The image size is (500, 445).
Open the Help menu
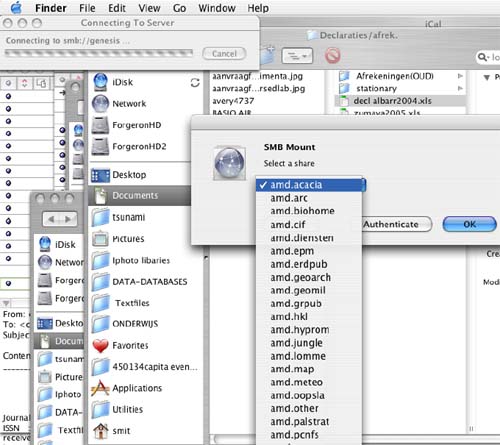coord(258,8)
